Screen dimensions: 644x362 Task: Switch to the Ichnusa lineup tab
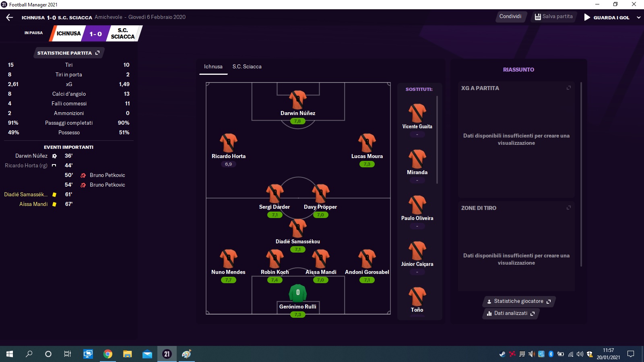(213, 67)
